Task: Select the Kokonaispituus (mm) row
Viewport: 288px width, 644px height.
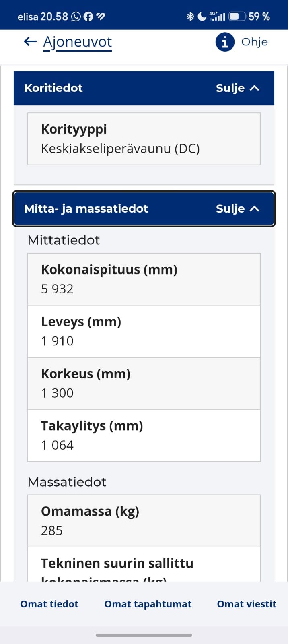Action: tap(144, 279)
